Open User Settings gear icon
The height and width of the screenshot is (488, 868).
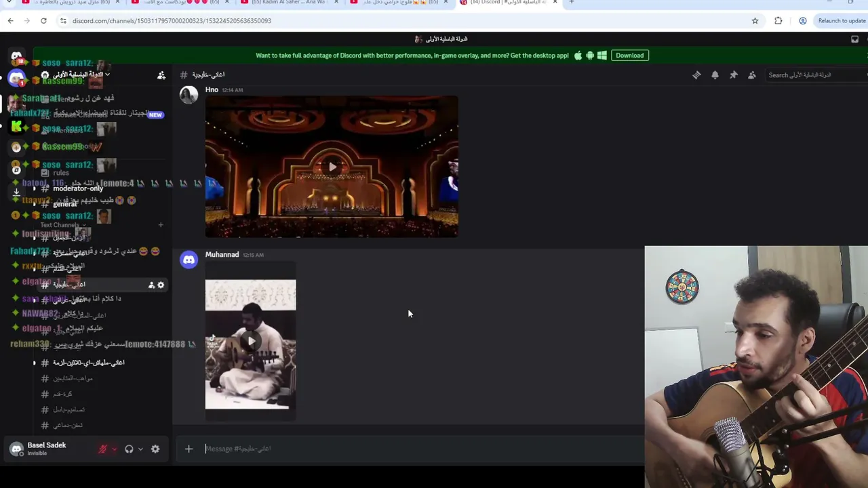tap(155, 449)
